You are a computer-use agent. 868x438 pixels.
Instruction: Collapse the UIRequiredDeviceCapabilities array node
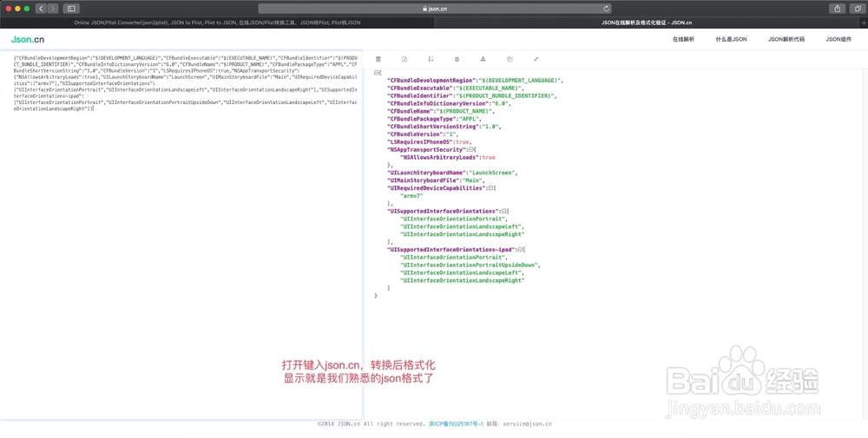(490, 188)
